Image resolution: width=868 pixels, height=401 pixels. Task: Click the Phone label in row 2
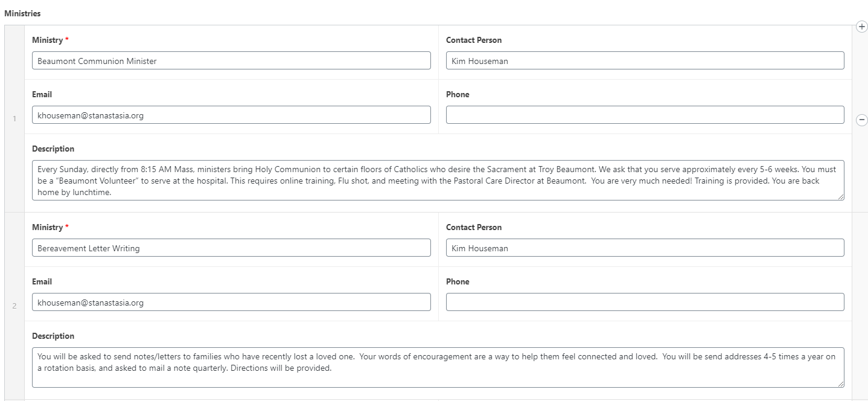coord(458,281)
